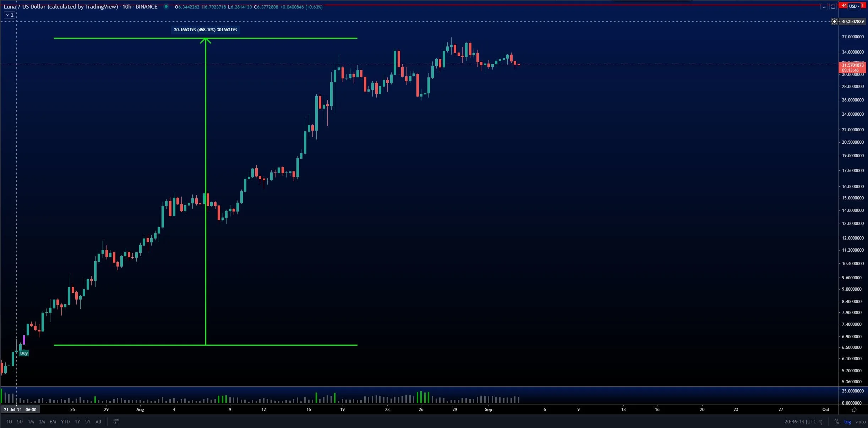Toggle auto scale mode
Screen dimensions: 868x428
(861, 422)
